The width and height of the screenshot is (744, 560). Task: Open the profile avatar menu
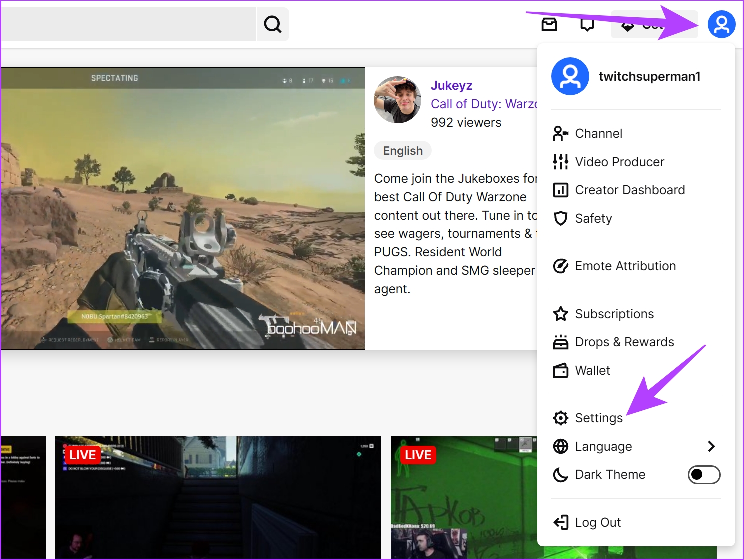(721, 24)
